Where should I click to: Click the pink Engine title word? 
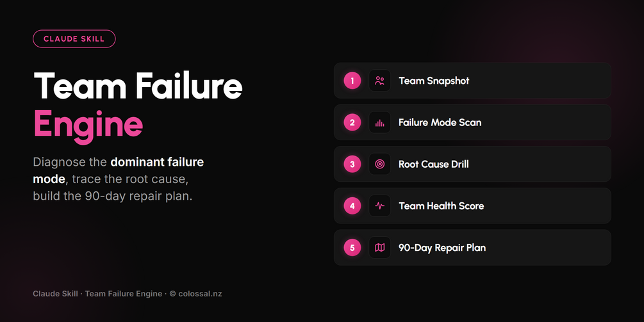88,125
